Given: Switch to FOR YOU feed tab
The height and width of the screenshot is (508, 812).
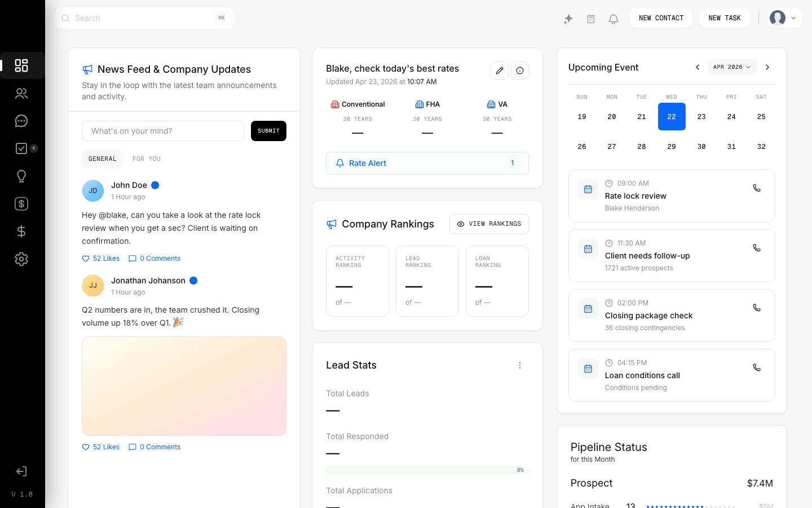Looking at the screenshot, I should point(147,159).
